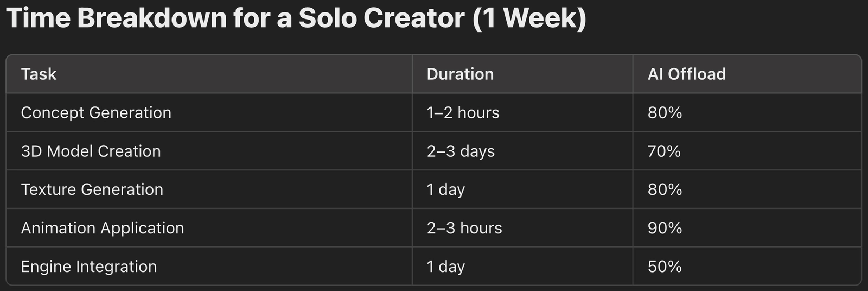Select the 3D Model Creation cell
The height and width of the screenshot is (291, 868).
click(91, 151)
